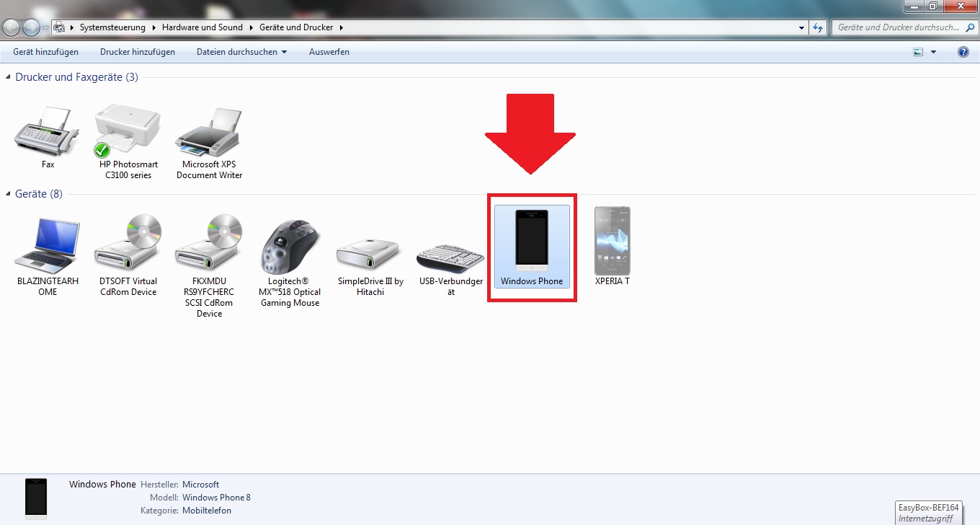Expand arrow after Geräte und Drucker breadcrumb
The height and width of the screenshot is (525, 980).
(x=341, y=27)
